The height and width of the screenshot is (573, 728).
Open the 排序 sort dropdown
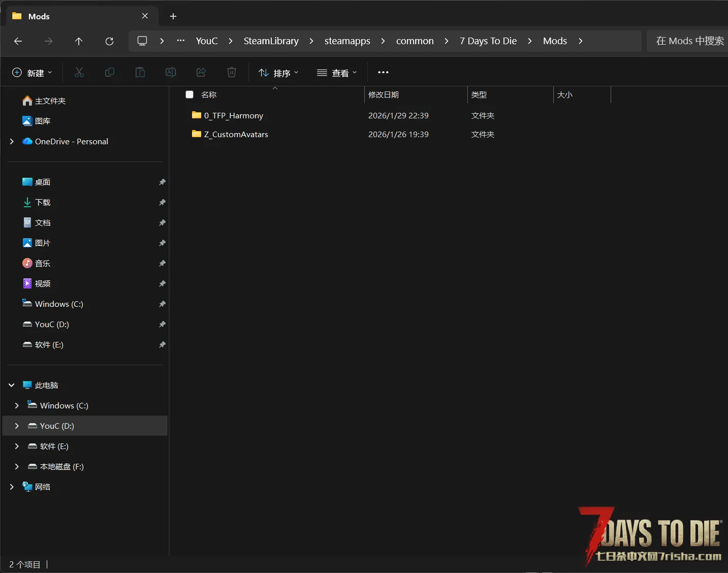278,73
